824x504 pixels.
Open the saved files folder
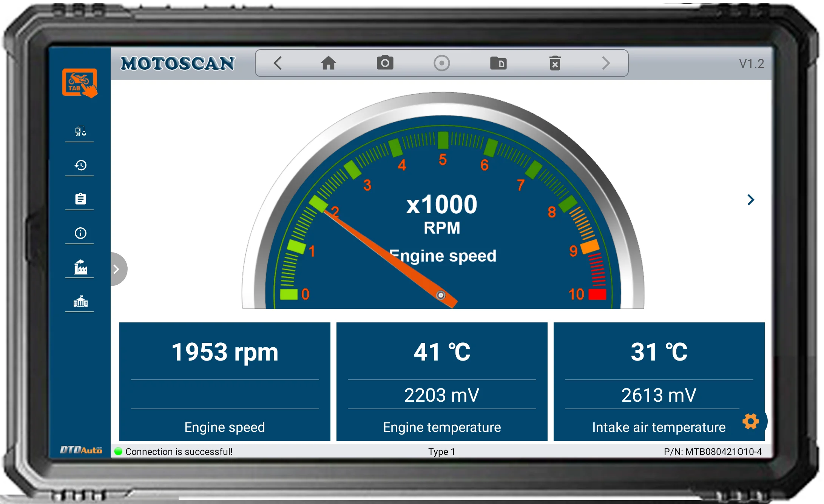pos(498,63)
